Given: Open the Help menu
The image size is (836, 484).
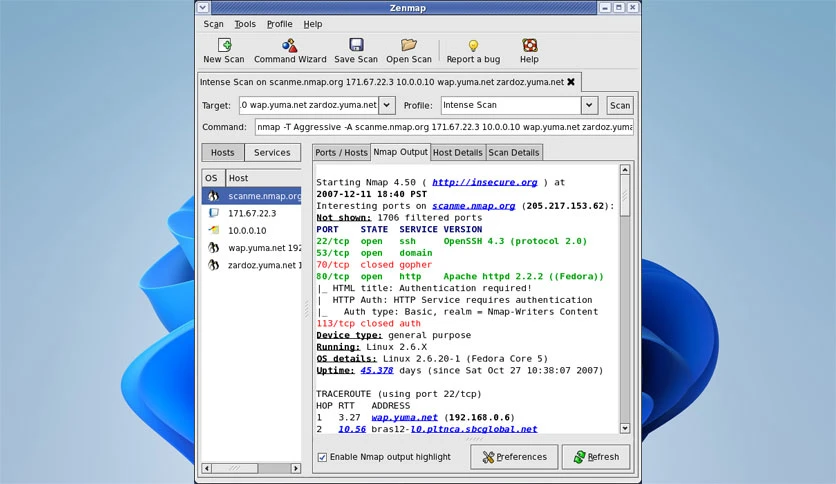Looking at the screenshot, I should pos(312,24).
